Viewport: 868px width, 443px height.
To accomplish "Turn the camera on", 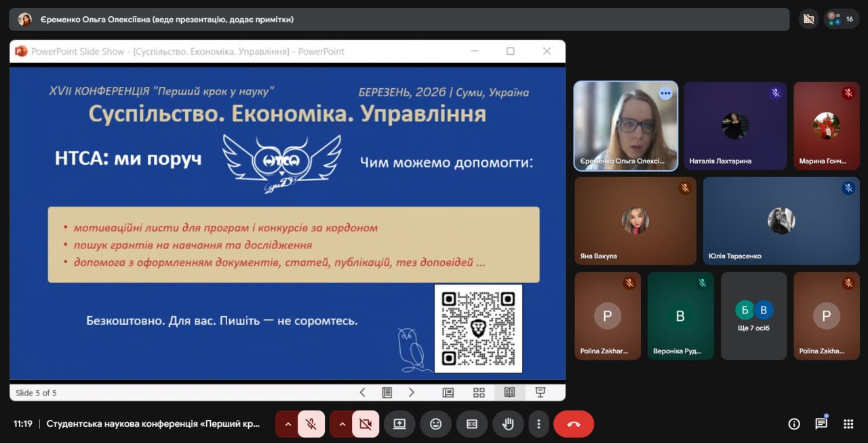I will [366, 424].
